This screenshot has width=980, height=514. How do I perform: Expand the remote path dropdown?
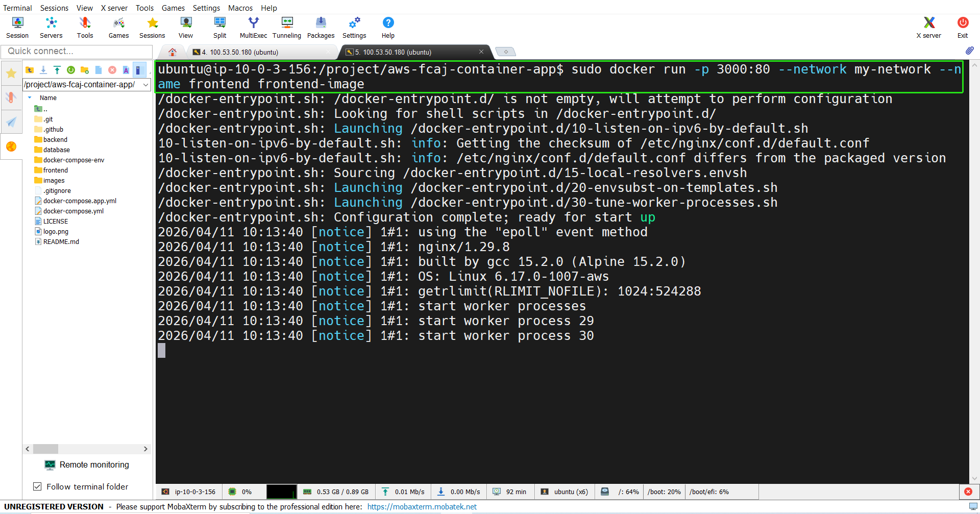145,85
